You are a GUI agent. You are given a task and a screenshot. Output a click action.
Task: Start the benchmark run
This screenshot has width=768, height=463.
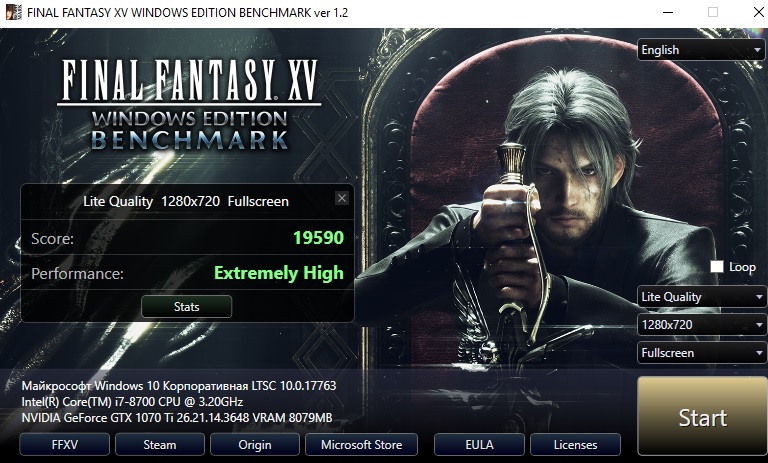pyautogui.click(x=702, y=416)
